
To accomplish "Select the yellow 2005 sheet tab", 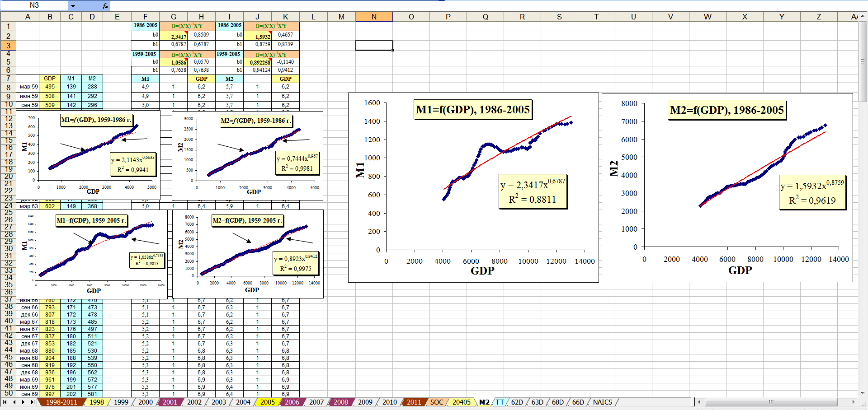I will tap(267, 402).
